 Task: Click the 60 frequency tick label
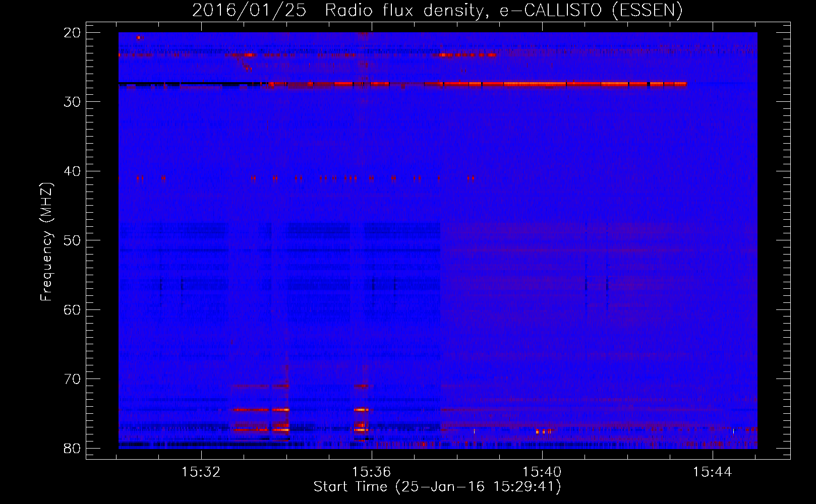tap(73, 310)
